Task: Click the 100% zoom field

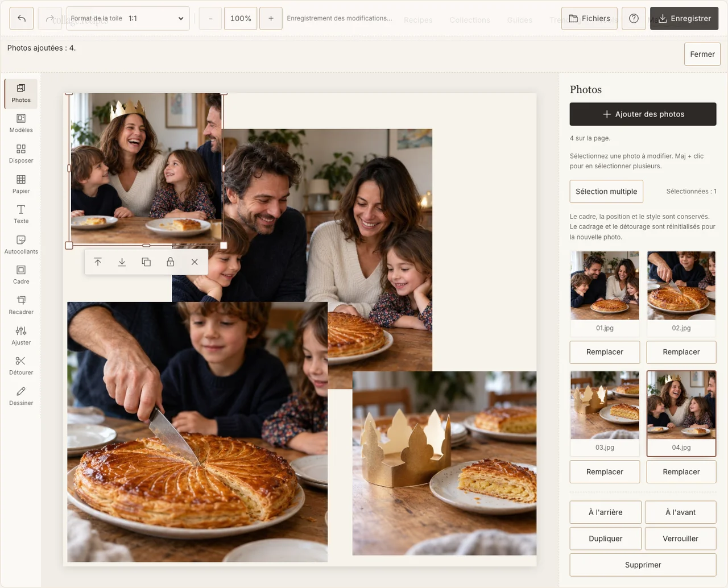Action: pyautogui.click(x=241, y=19)
